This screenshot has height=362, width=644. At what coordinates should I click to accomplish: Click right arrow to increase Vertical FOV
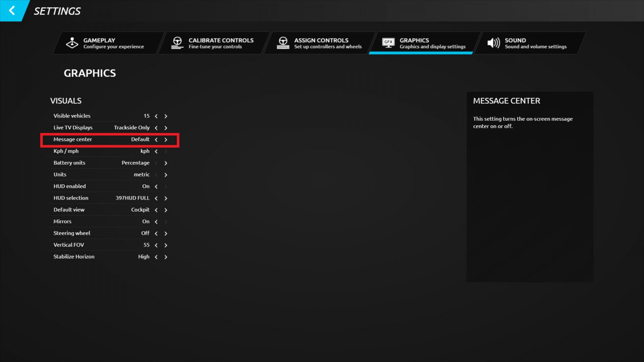click(166, 245)
